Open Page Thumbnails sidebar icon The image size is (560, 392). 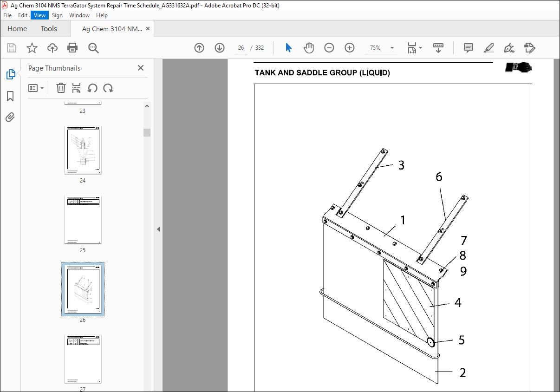coord(10,74)
